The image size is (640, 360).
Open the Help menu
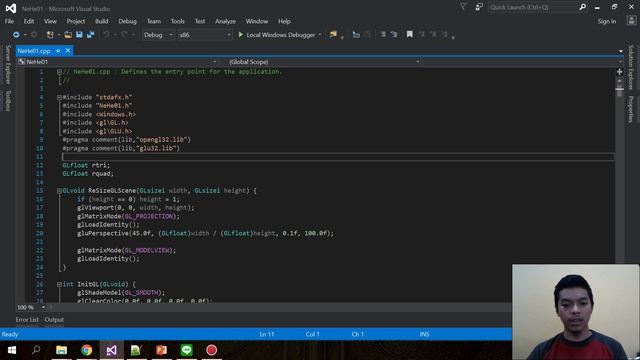point(284,21)
